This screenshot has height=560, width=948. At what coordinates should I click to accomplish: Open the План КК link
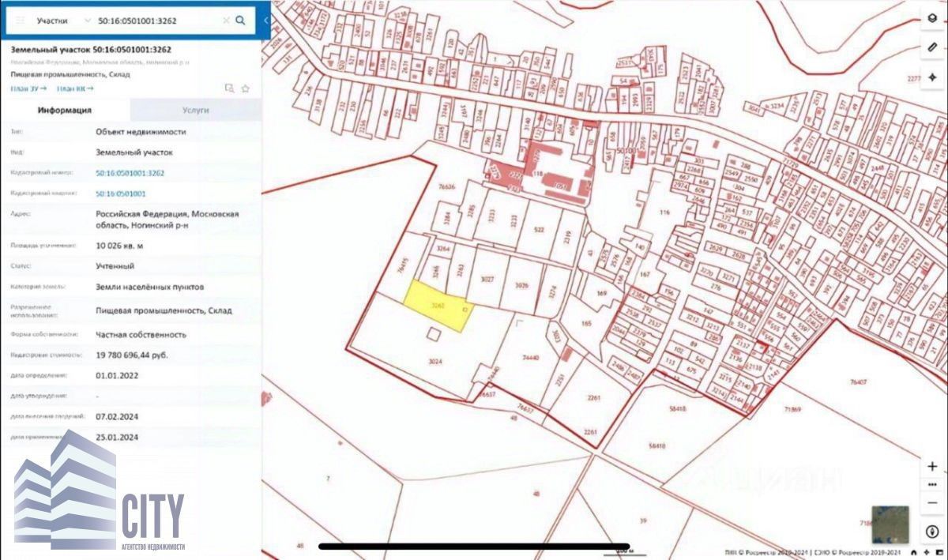pyautogui.click(x=75, y=88)
